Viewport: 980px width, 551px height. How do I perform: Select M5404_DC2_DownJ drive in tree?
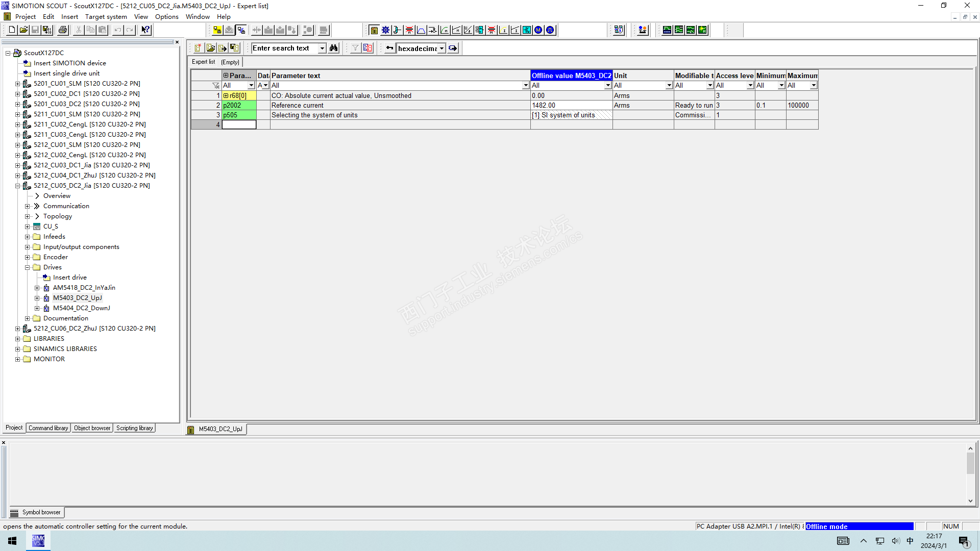(x=81, y=308)
